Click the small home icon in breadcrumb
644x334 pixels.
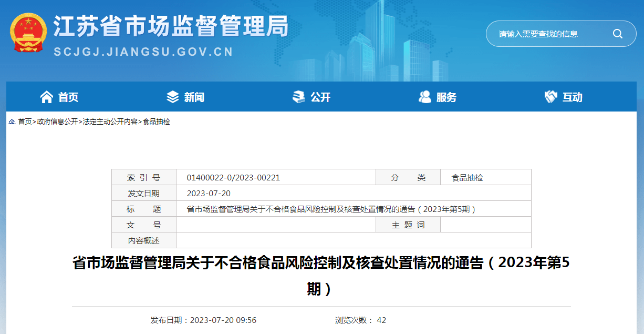[12, 122]
